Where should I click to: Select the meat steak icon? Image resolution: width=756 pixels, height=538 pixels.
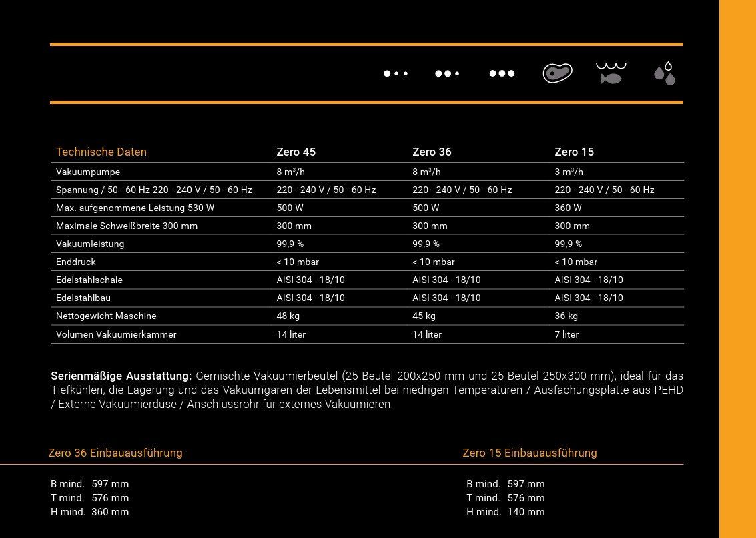[x=557, y=73]
